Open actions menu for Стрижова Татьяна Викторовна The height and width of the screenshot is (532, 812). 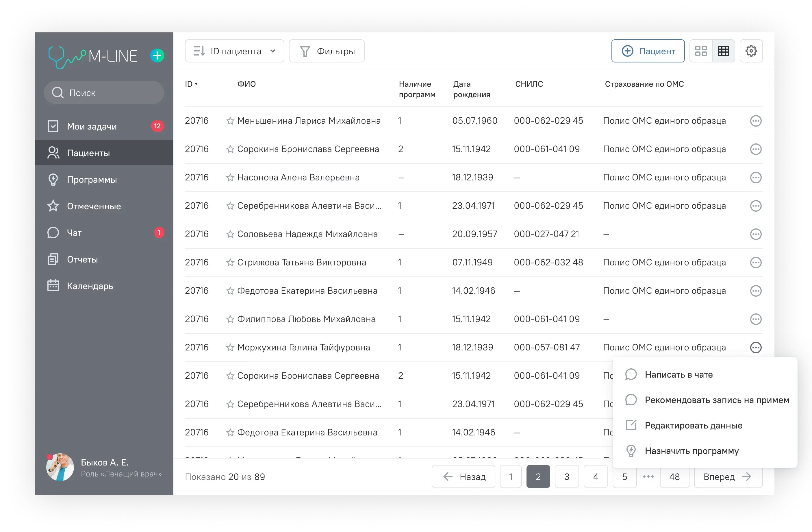(756, 263)
